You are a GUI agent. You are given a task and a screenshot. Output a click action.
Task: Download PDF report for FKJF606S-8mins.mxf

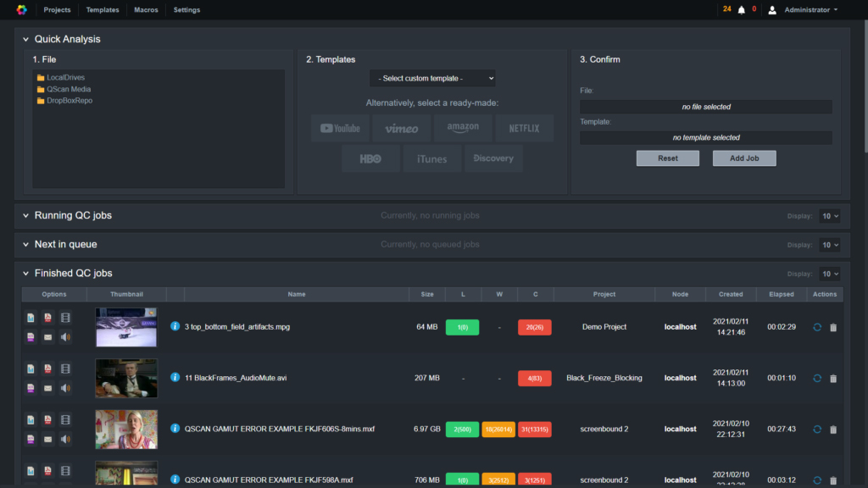[48, 419]
